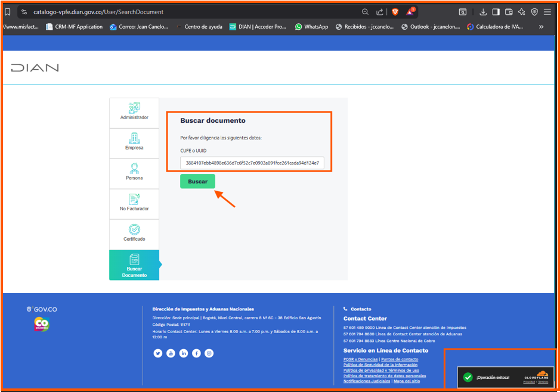
Task: Click the Mapa del sitio link
Action: (x=407, y=381)
